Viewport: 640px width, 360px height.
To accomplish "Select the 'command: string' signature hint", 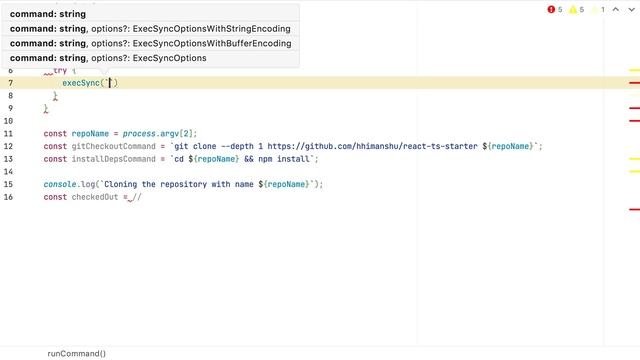I will point(151,14).
